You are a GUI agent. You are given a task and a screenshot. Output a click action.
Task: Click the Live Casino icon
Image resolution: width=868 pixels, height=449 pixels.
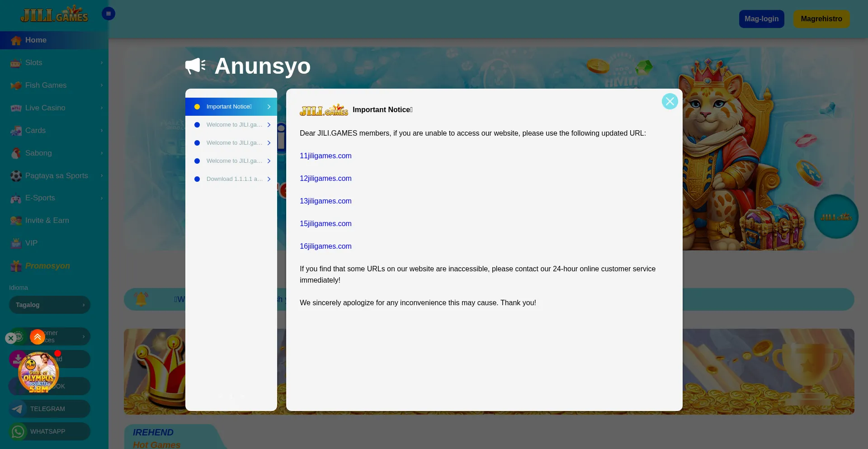(16, 108)
